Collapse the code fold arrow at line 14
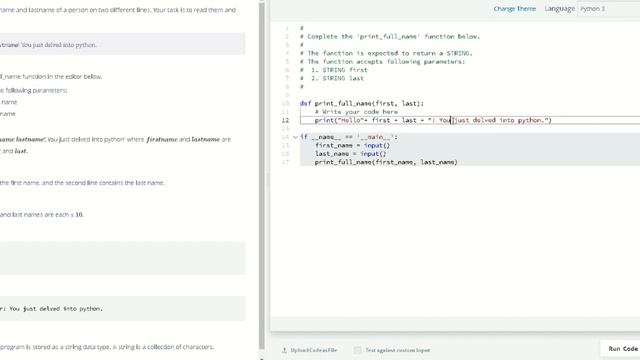The width and height of the screenshot is (640, 360). coord(295,137)
